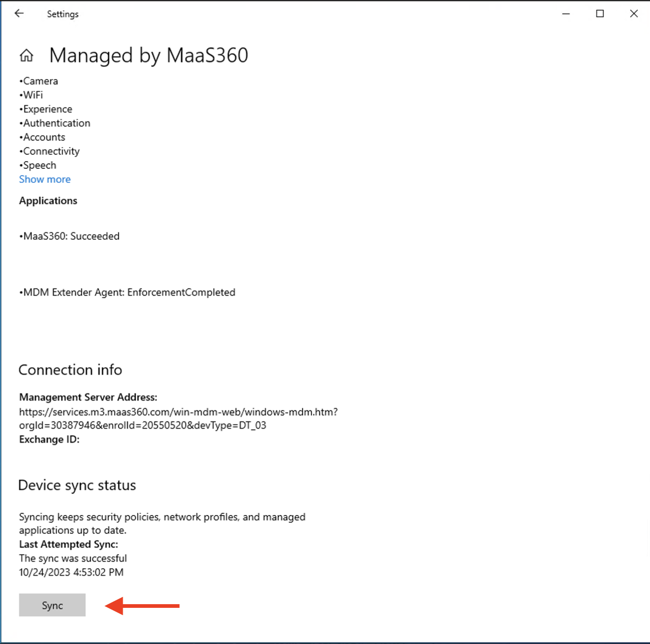The image size is (650, 644).
Task: Click the Last Attempted Sync label
Action: pos(69,544)
